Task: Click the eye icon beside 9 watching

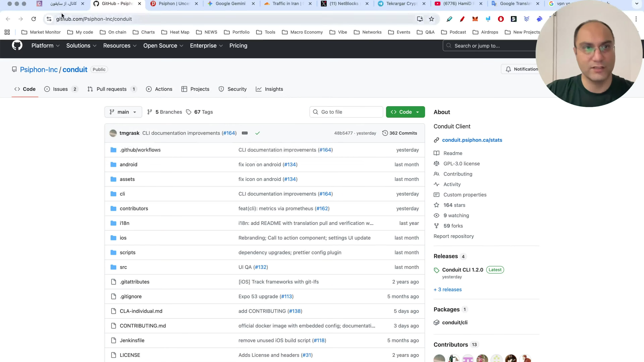Action: [x=437, y=216]
